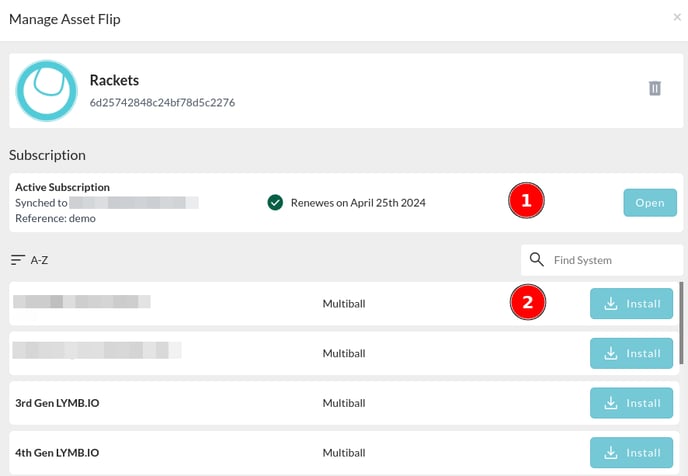This screenshot has width=688, height=476.
Task: Click the Active Subscription heading
Action: 63,187
